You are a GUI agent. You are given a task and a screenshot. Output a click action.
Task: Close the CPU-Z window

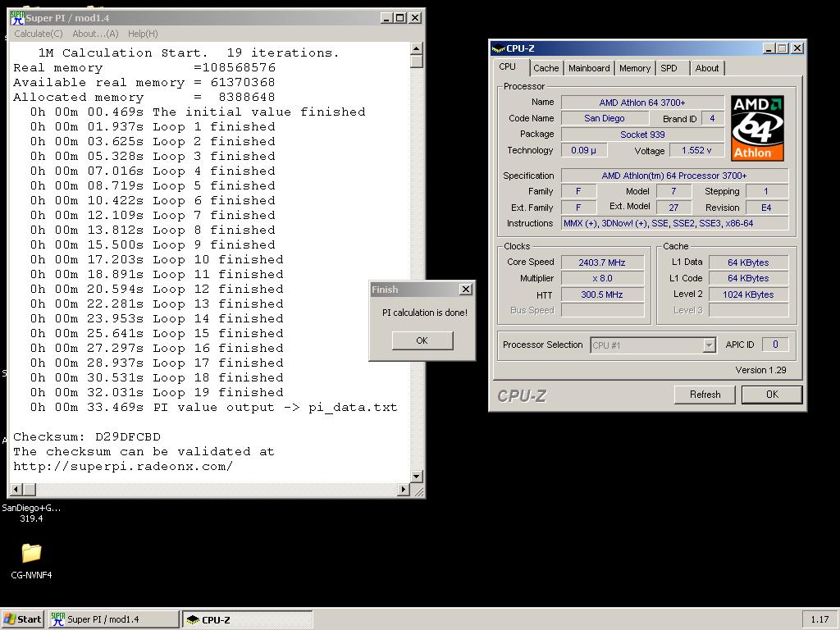[x=797, y=48]
